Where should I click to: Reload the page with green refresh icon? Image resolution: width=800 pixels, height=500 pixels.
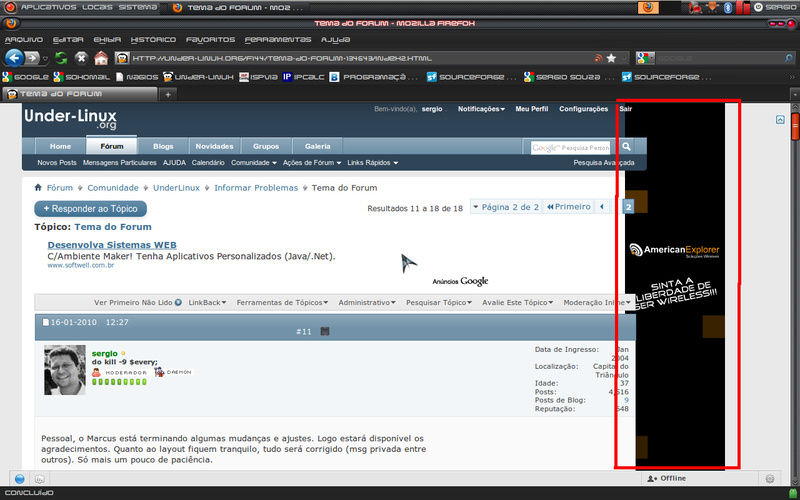61,58
